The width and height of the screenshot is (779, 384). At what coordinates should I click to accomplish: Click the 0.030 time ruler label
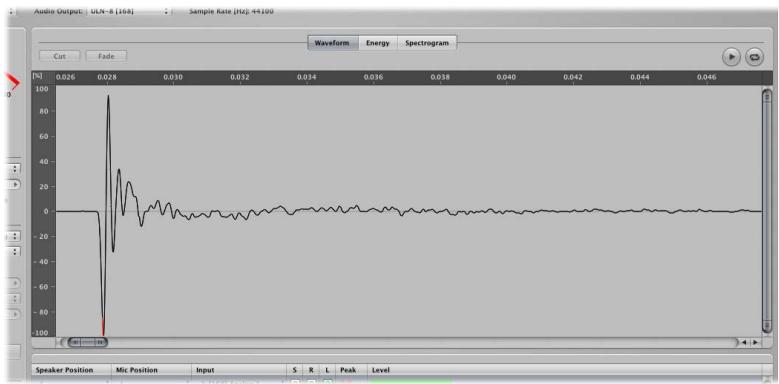173,77
